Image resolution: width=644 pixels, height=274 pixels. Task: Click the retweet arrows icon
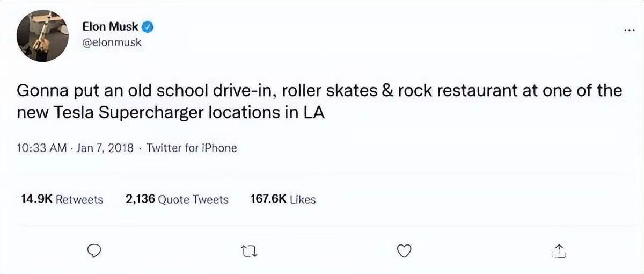(247, 250)
